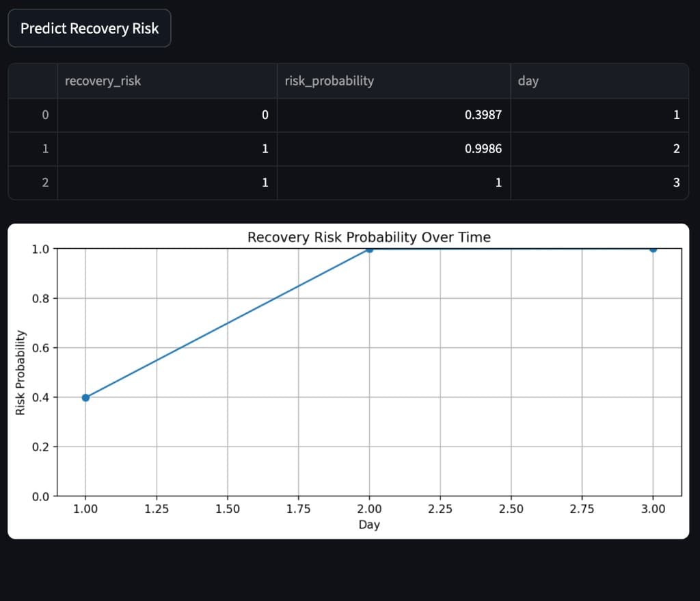Click the data point at day 1
This screenshot has width=700, height=601.
(85, 397)
